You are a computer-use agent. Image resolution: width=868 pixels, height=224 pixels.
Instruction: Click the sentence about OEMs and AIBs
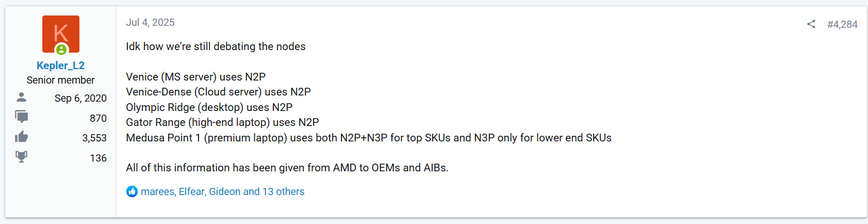287,168
